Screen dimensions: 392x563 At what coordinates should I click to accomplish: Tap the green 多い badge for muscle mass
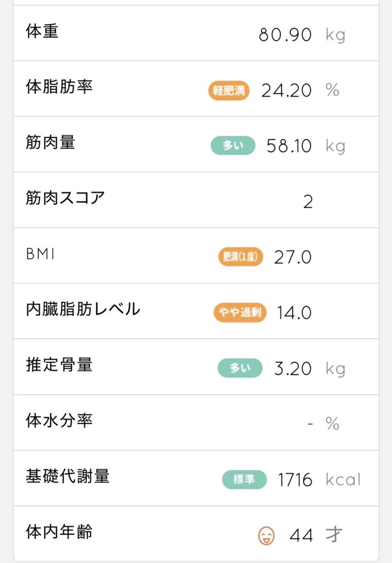233,146
